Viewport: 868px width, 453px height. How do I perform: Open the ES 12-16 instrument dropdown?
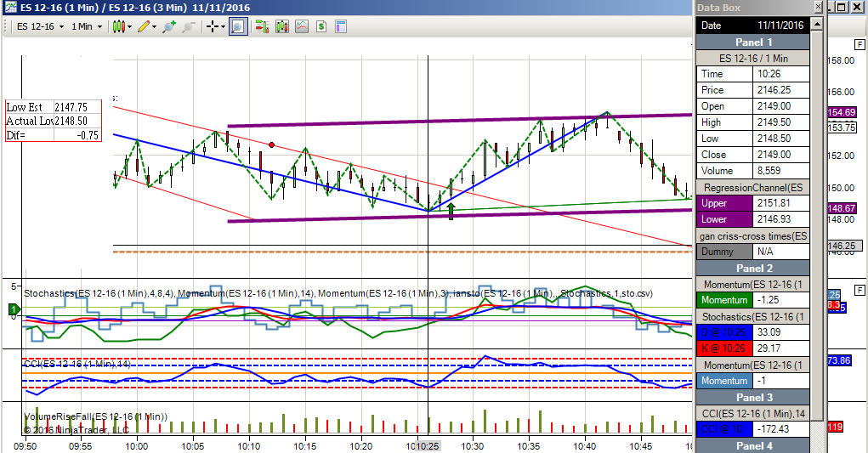coord(40,26)
